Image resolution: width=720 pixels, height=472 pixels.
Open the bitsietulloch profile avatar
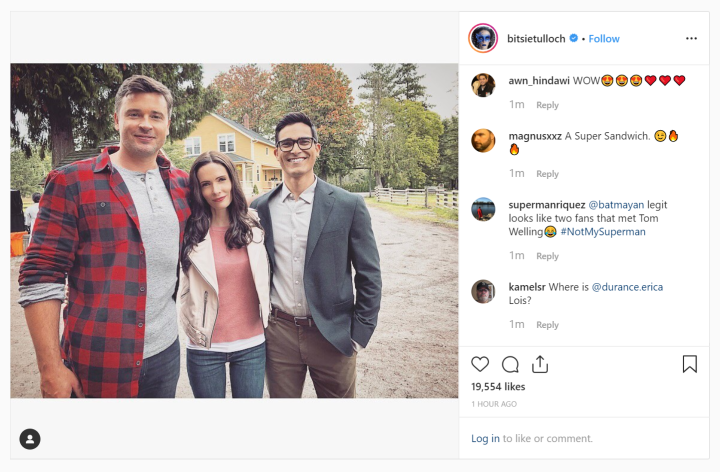tap(483, 38)
